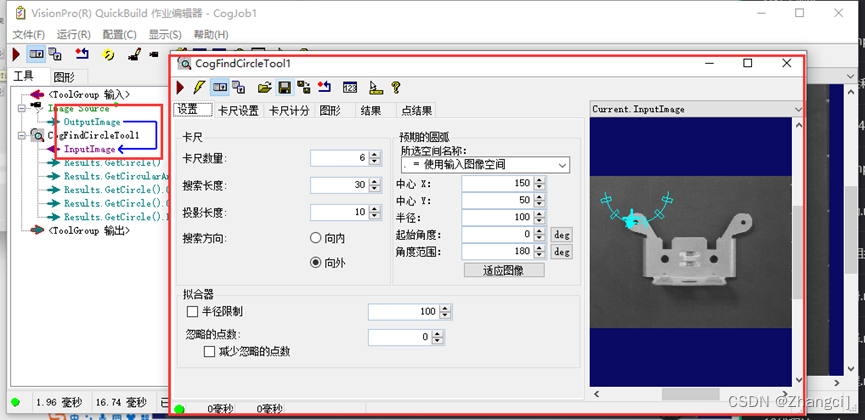
Task: Click CogFindCircleTool1 title bar magnifier icon
Action: click(x=184, y=63)
